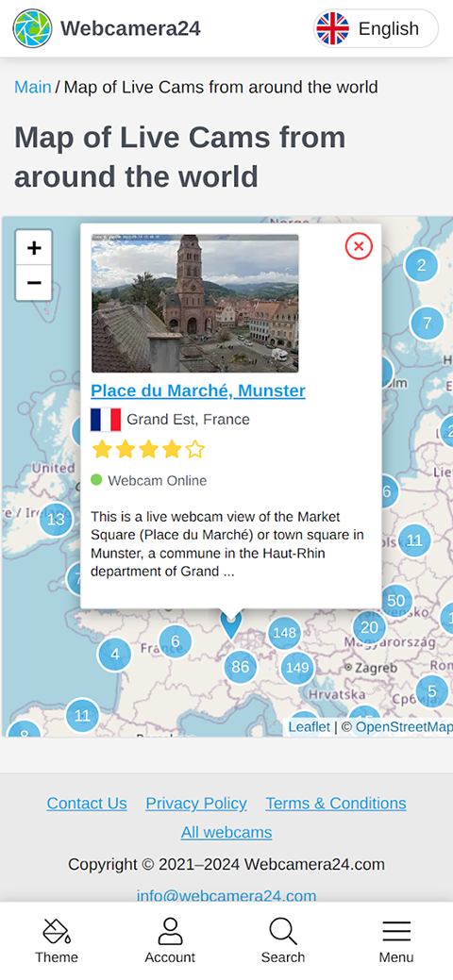
Task: Open the Munster webcam thumbnail image
Action: pyautogui.click(x=195, y=304)
